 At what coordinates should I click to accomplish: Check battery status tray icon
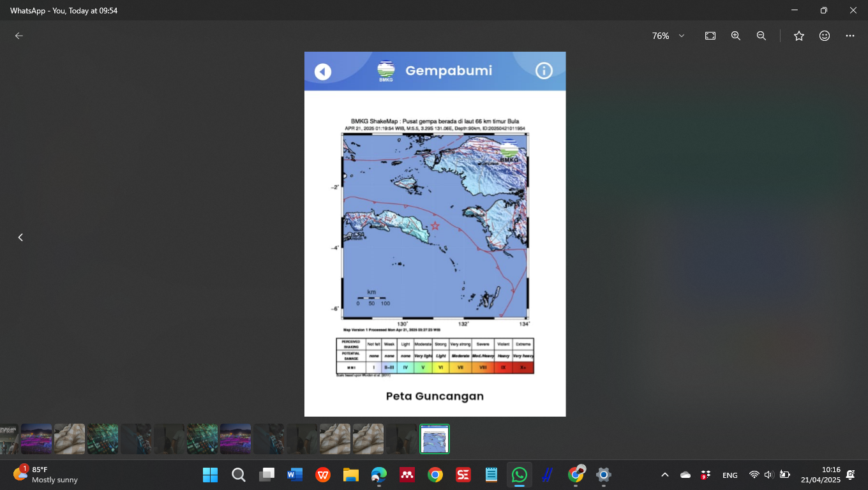tap(785, 475)
